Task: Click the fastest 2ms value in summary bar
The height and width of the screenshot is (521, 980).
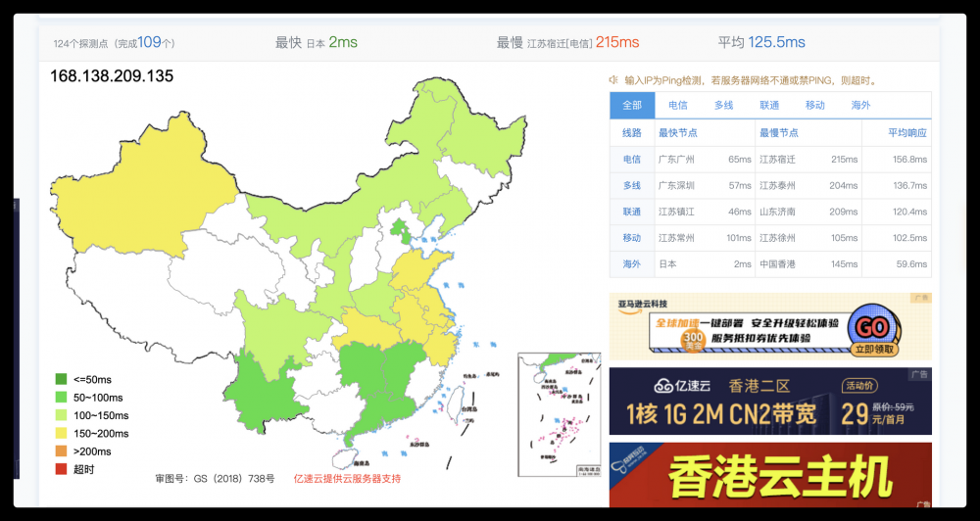Action: [343, 42]
